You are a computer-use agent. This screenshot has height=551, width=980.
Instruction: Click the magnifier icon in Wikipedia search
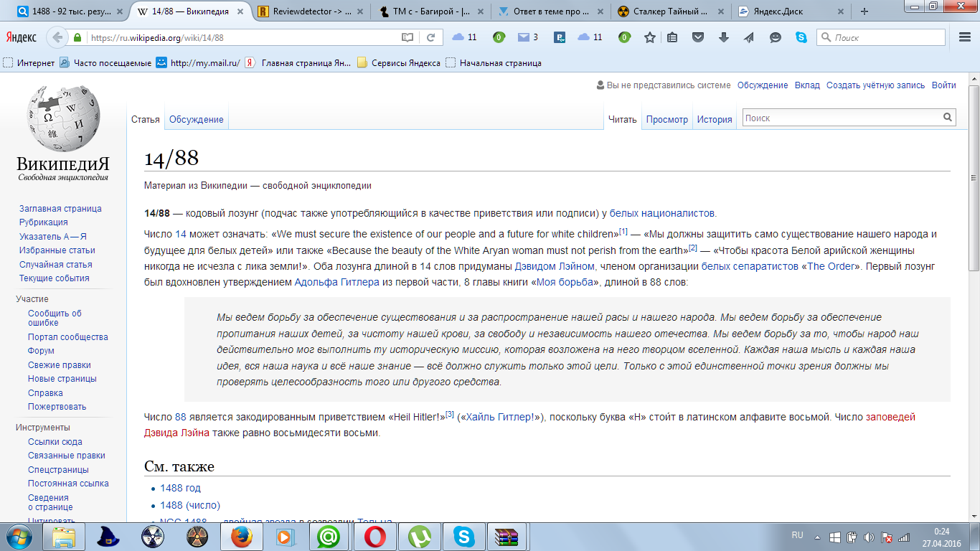(948, 118)
